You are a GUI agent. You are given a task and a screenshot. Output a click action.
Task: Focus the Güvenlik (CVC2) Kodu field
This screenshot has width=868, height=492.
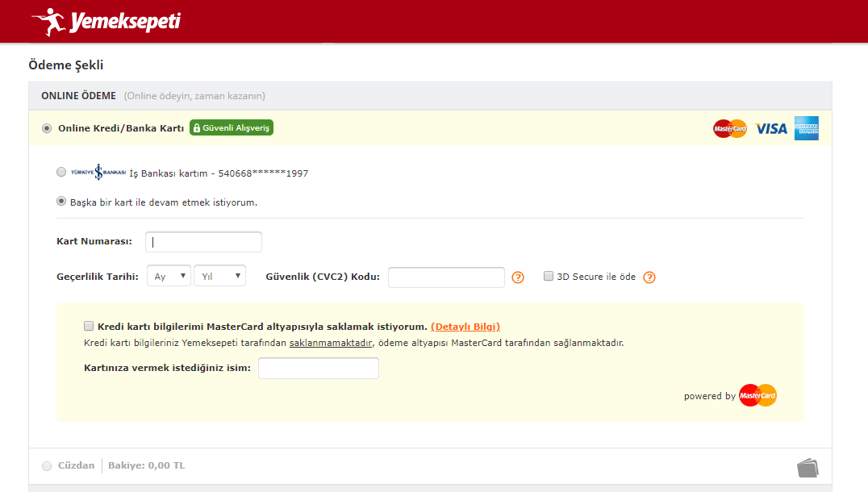tap(446, 277)
